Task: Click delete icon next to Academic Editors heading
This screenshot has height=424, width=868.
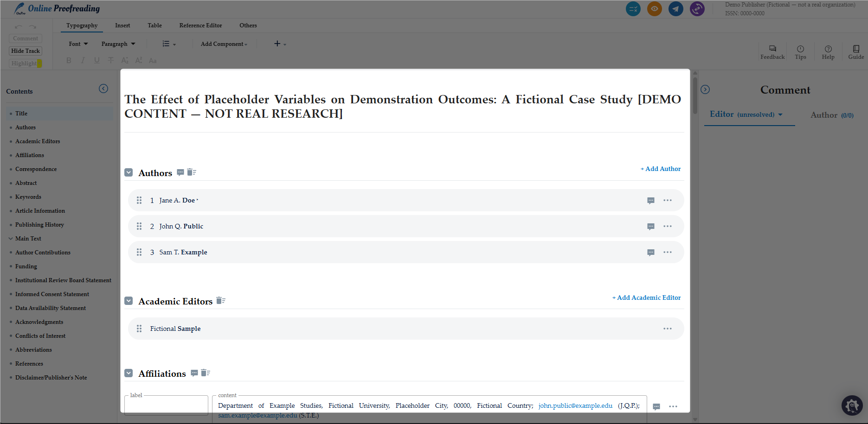Action: click(221, 301)
